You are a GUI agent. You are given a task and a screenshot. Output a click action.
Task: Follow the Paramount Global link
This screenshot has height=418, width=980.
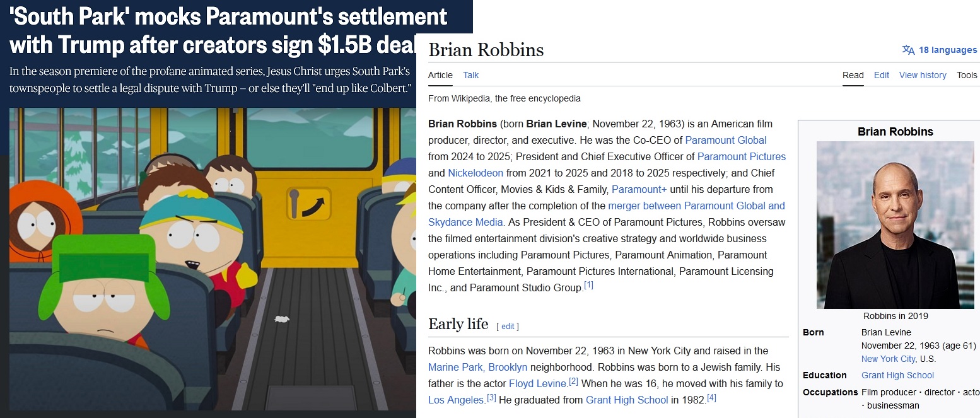tap(726, 140)
